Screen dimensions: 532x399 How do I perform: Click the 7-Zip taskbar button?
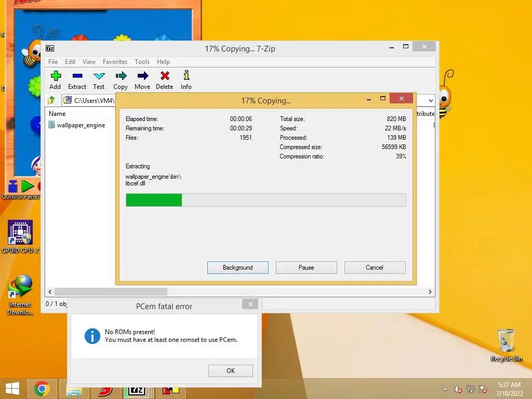[137, 390]
